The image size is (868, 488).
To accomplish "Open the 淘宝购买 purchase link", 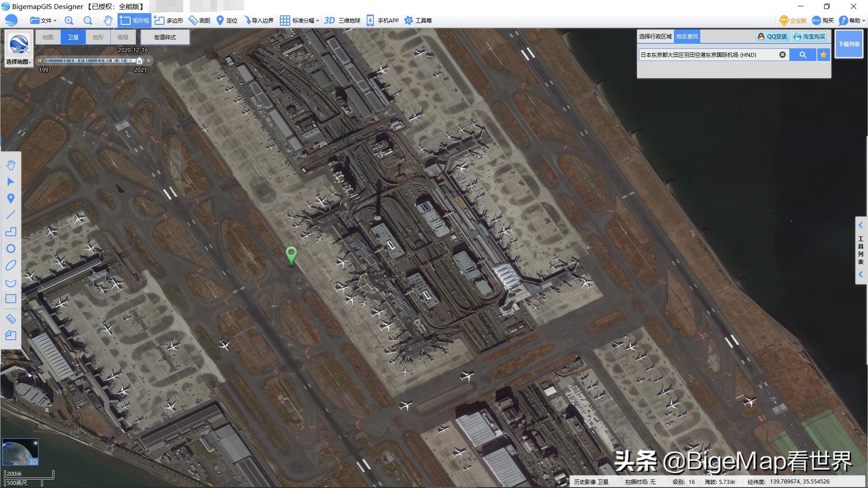I will pyautogui.click(x=810, y=36).
